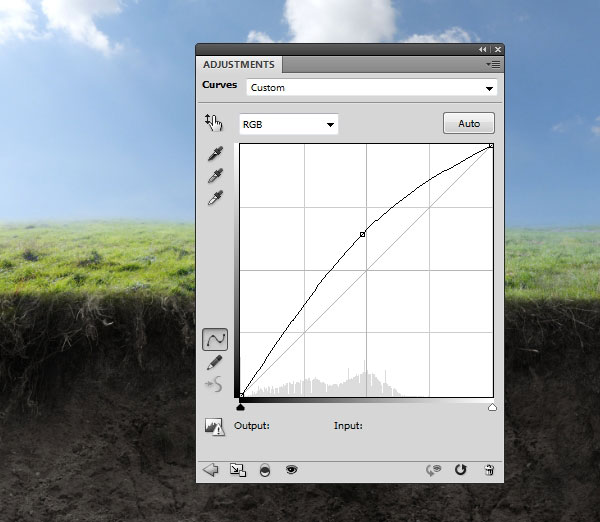Select the middle curve control point
This screenshot has height=522, width=600.
pos(362,234)
